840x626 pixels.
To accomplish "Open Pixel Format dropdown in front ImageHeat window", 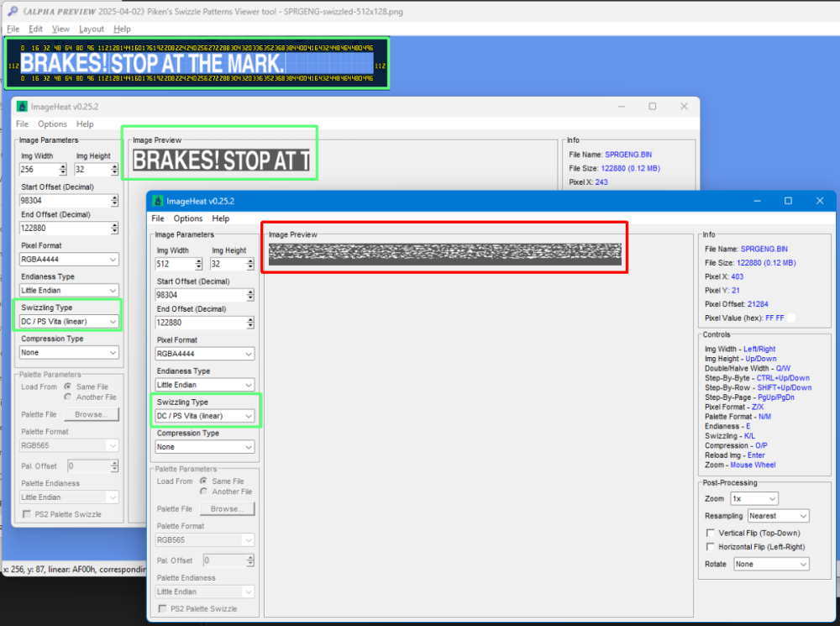I will pos(205,354).
